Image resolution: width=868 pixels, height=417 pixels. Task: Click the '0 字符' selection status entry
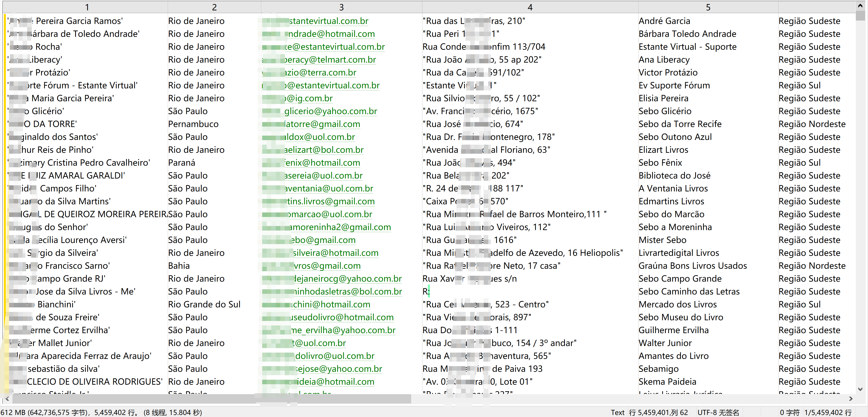click(790, 412)
